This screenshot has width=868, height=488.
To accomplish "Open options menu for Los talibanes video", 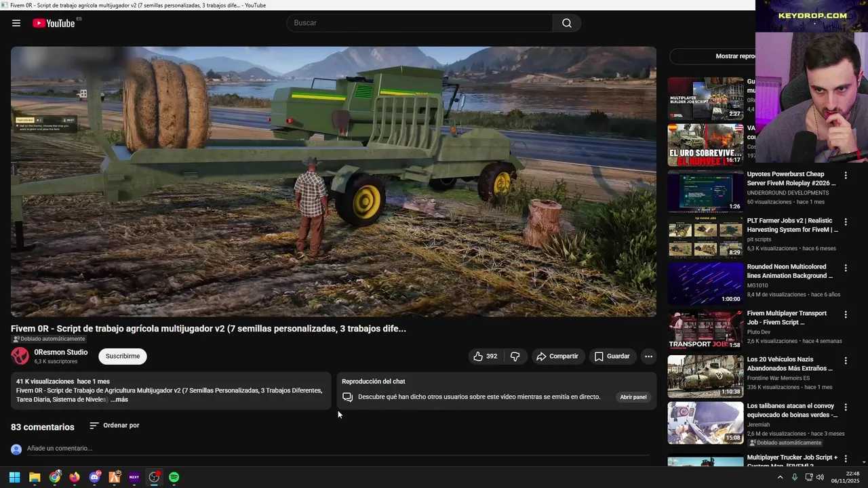I will 846,407.
